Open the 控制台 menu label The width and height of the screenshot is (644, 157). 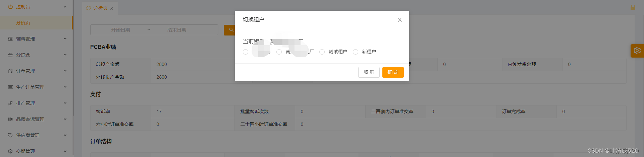(x=23, y=7)
